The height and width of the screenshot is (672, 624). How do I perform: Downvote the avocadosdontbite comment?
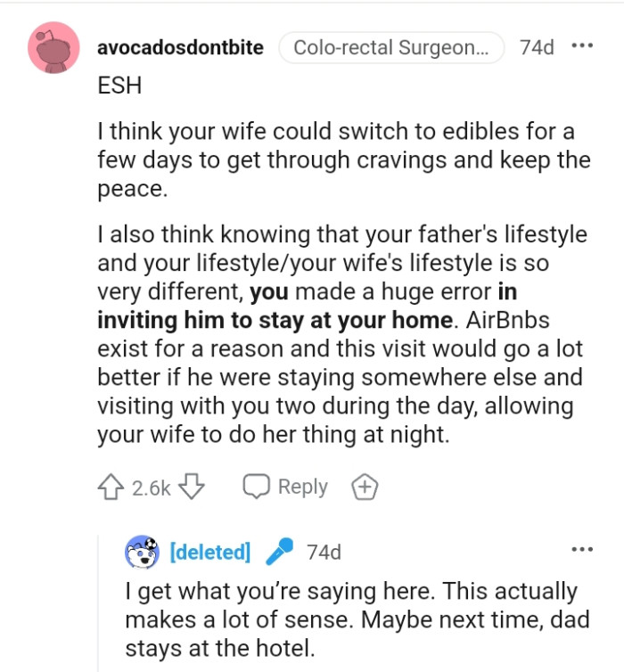coord(192,488)
